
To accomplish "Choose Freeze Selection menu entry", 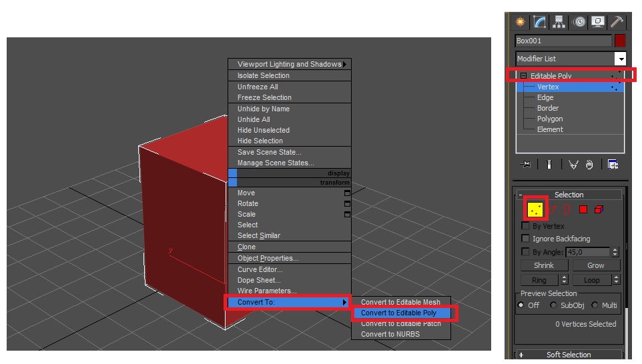I will [290, 97].
